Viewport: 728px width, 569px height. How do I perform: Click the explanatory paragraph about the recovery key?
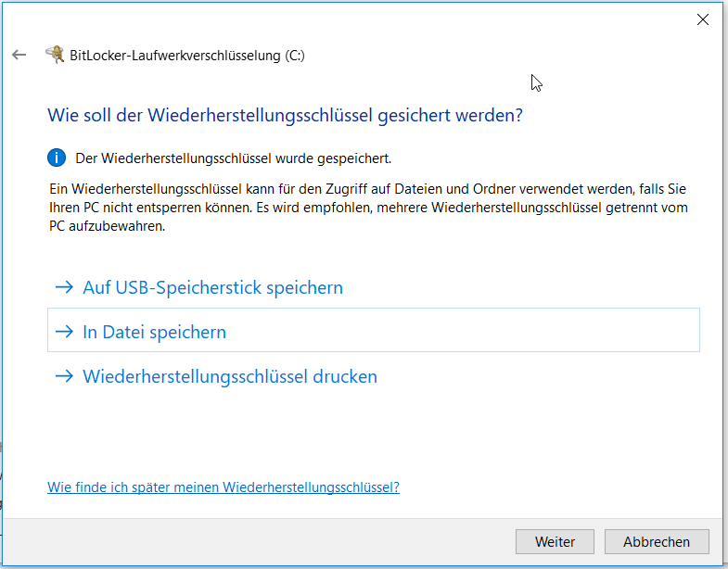point(368,208)
